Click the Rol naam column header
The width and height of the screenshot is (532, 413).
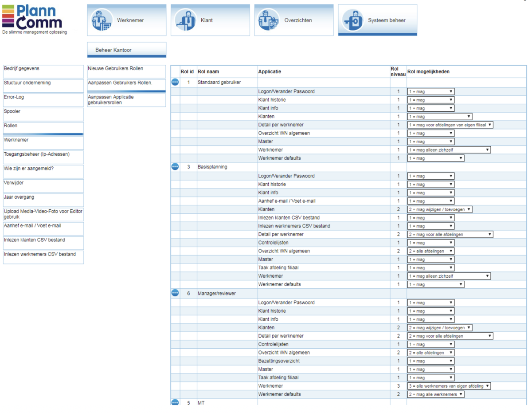pyautogui.click(x=208, y=72)
